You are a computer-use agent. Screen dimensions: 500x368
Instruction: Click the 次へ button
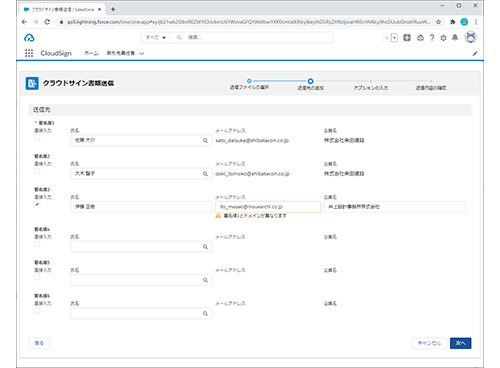460,343
